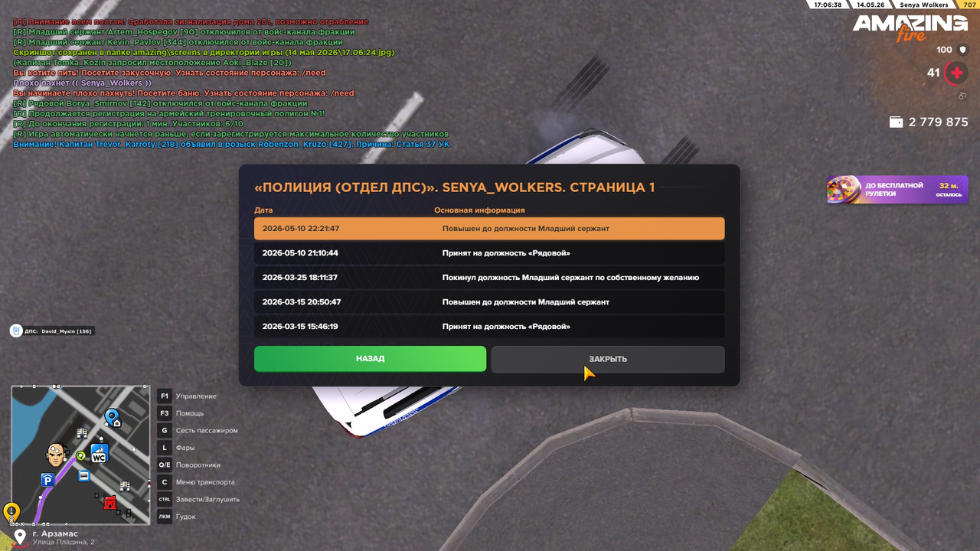Open the ДО БЕСПЛАТНОЙ РУЛЕТКИ banner text
Screen dimensions: 980x551
click(894, 189)
